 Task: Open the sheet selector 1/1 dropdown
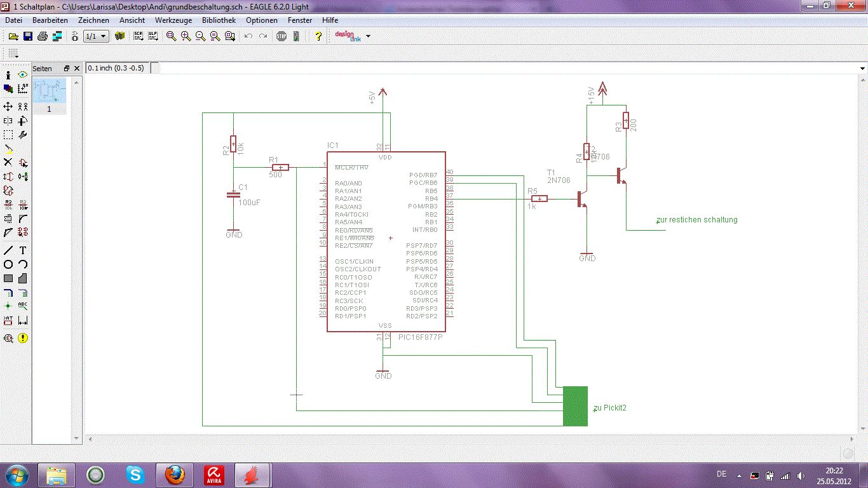pos(96,36)
